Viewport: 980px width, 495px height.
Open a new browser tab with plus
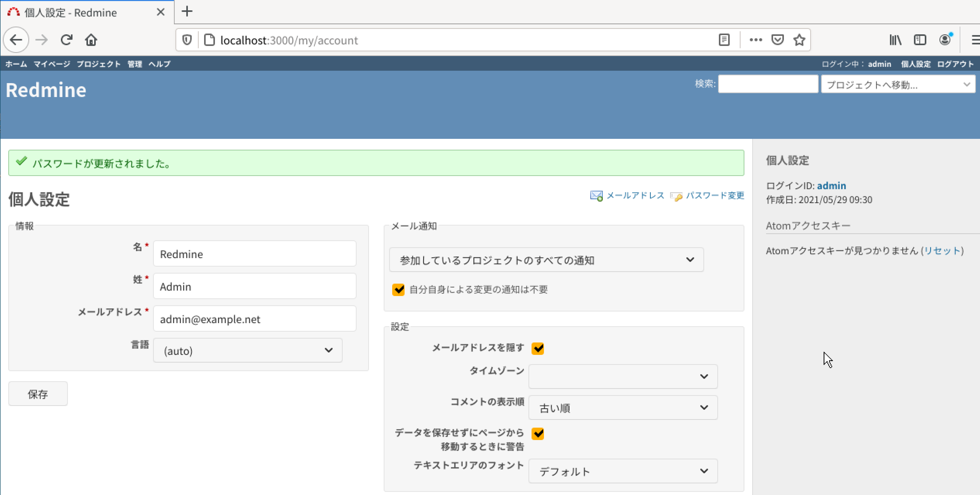point(187,11)
